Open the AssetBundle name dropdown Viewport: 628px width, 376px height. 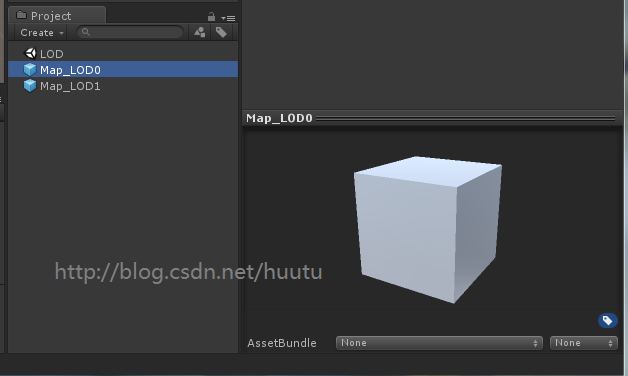coord(439,343)
